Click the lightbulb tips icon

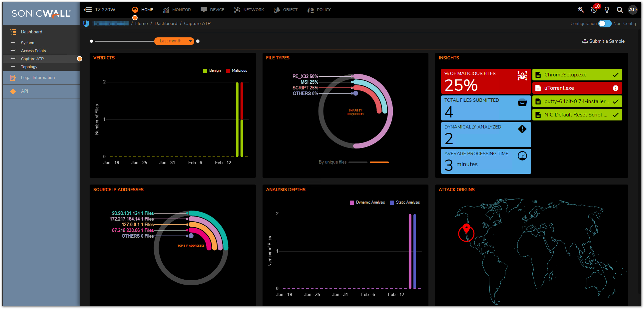click(x=607, y=10)
